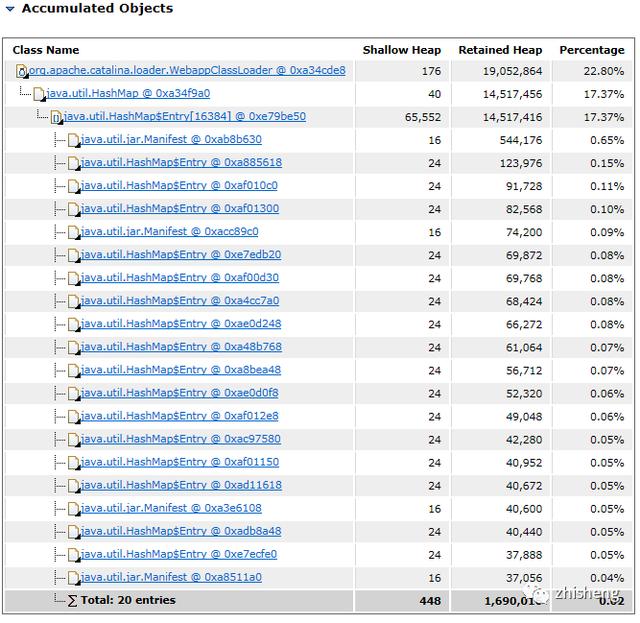Viewport: 640px width, 623px height.
Task: Click the object icon beside HashMap$Entry @ 0xa885618
Action: tap(74, 163)
